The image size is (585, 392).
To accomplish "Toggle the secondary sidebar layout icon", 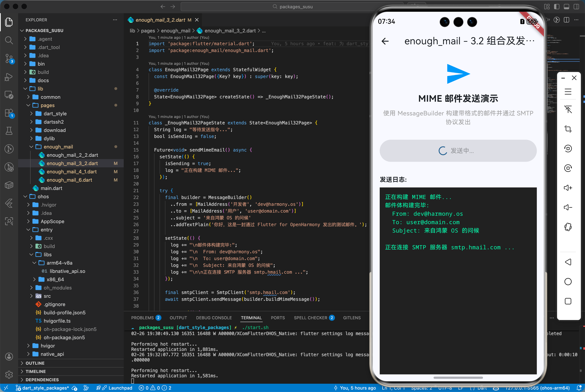I will (x=576, y=7).
